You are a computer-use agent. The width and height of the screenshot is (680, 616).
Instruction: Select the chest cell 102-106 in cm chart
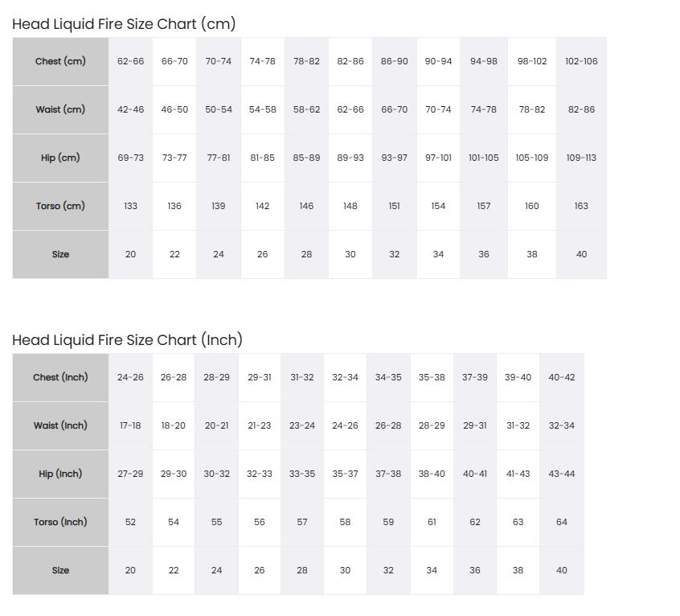click(x=582, y=62)
